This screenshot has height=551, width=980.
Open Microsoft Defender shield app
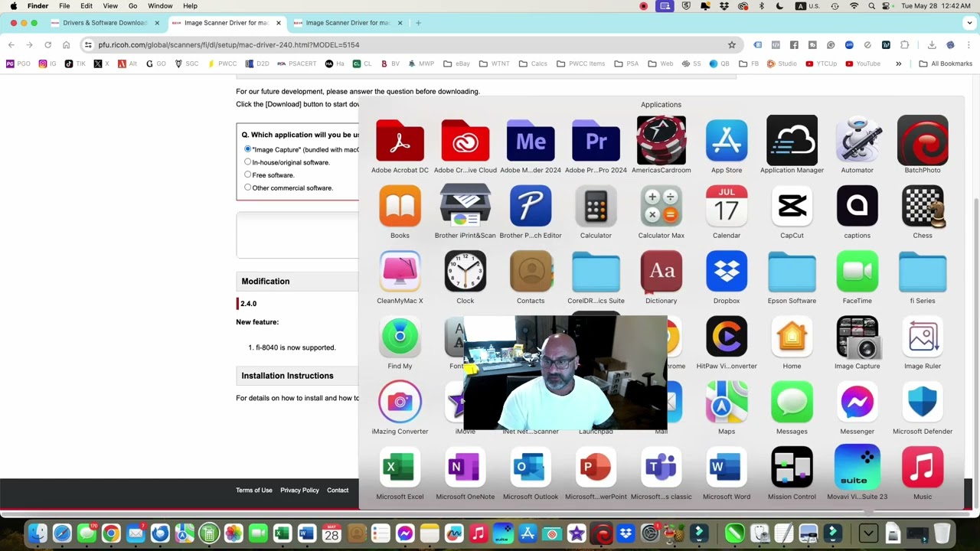[x=923, y=403]
